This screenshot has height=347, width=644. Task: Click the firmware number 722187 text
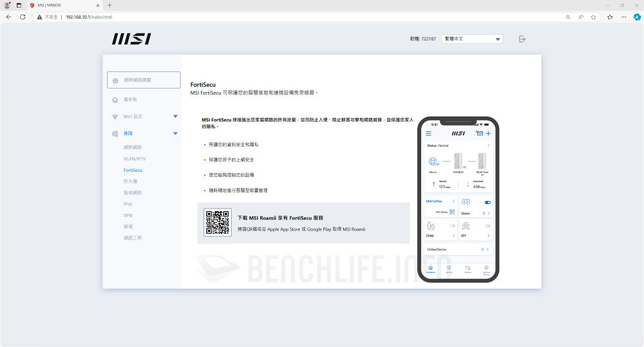pos(428,39)
